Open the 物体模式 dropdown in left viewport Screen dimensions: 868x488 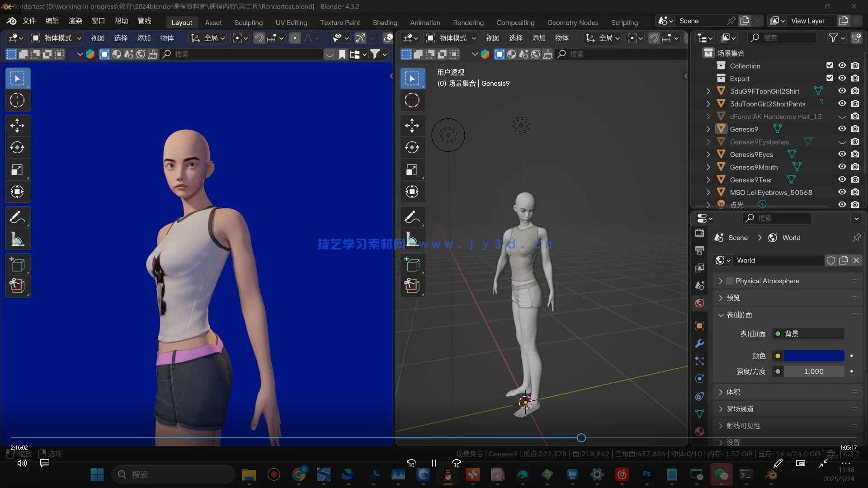(x=57, y=38)
